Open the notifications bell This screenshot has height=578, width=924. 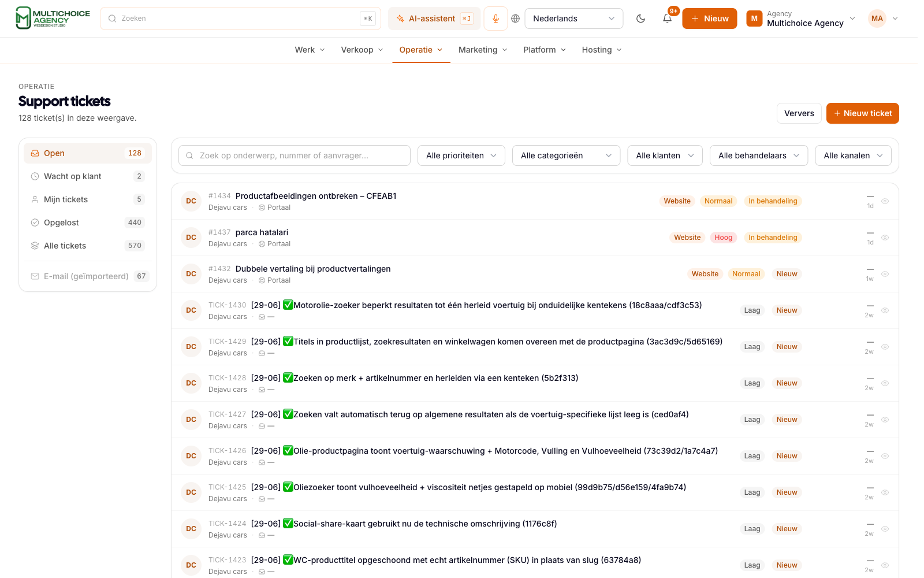coord(667,18)
